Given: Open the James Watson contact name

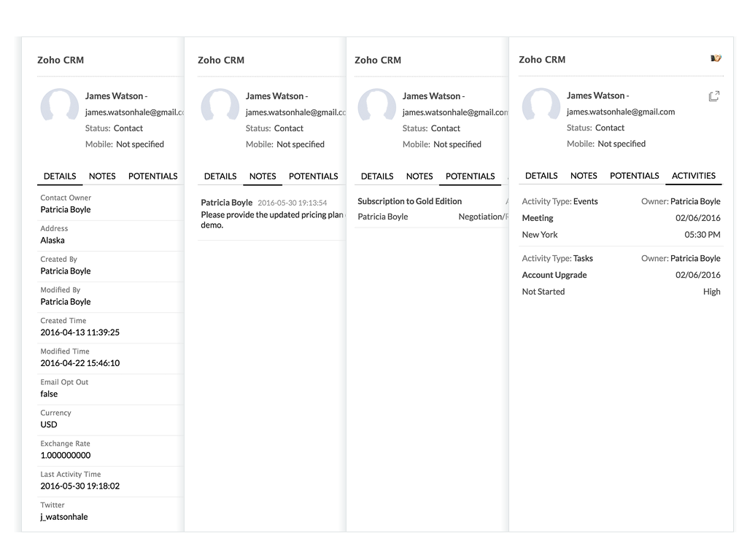Looking at the screenshot, I should (x=593, y=96).
